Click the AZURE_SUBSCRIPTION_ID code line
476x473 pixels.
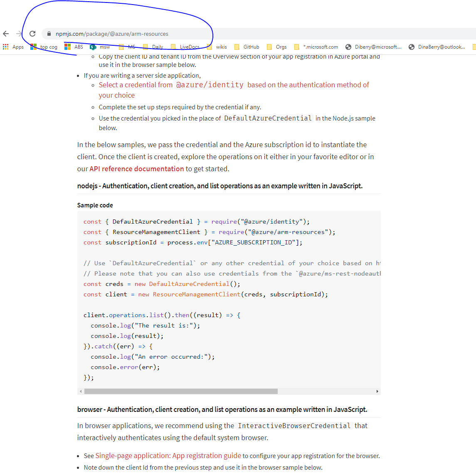click(x=193, y=242)
